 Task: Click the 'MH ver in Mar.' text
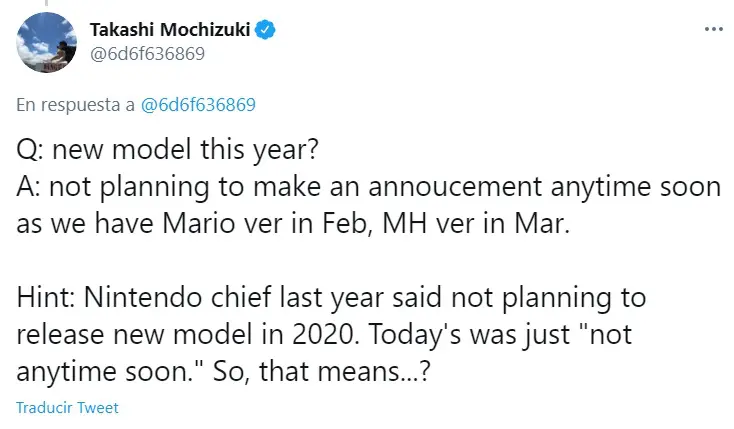pyautogui.click(x=476, y=223)
